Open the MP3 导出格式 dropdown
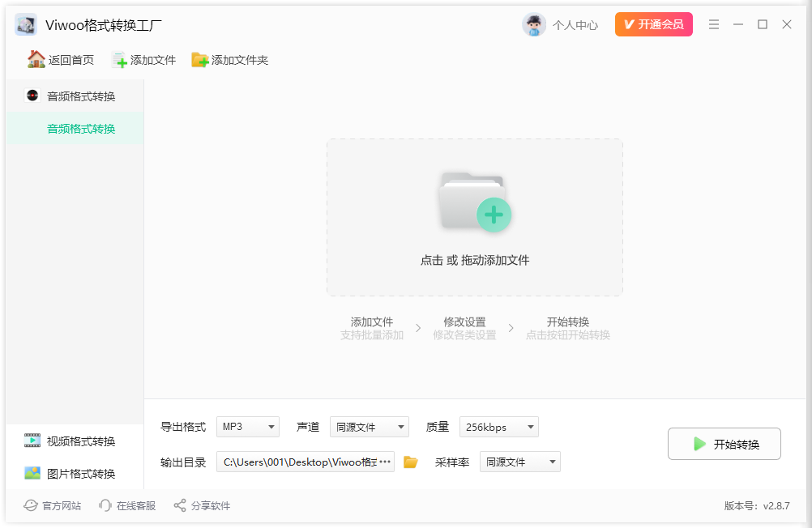812x528 pixels. click(247, 427)
